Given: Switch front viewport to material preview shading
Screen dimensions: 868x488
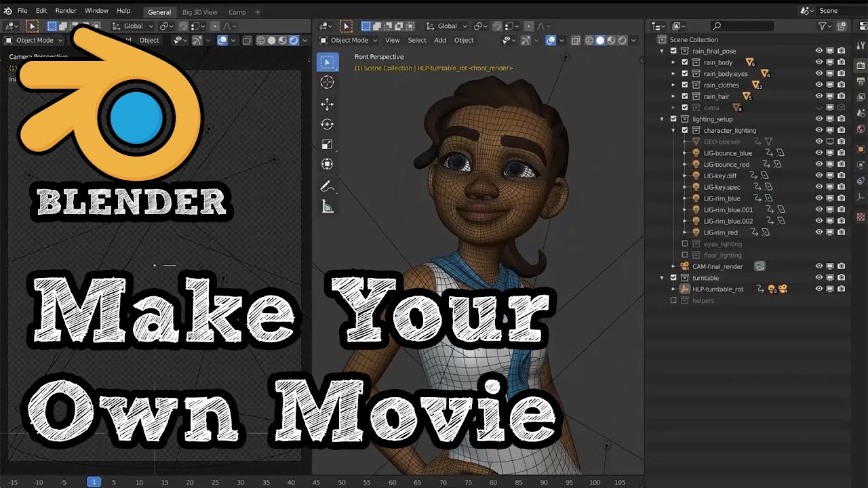Looking at the screenshot, I should coord(611,40).
